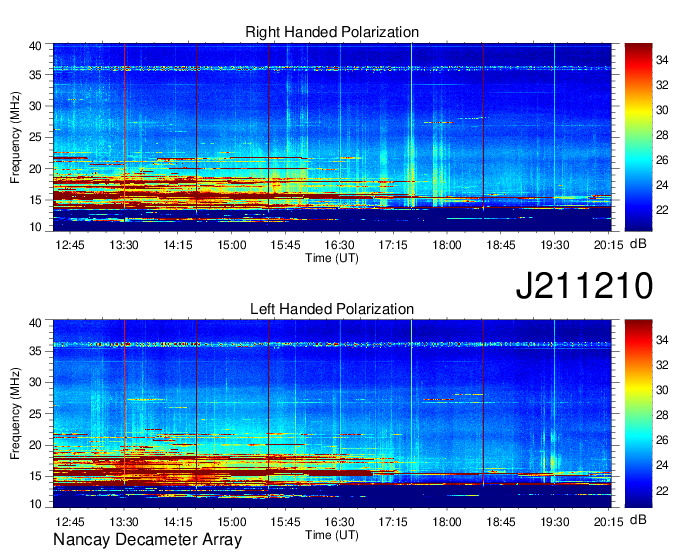The width and height of the screenshot is (680, 552).
Task: Click the Left Handed spectrogram image area
Action: (x=332, y=414)
